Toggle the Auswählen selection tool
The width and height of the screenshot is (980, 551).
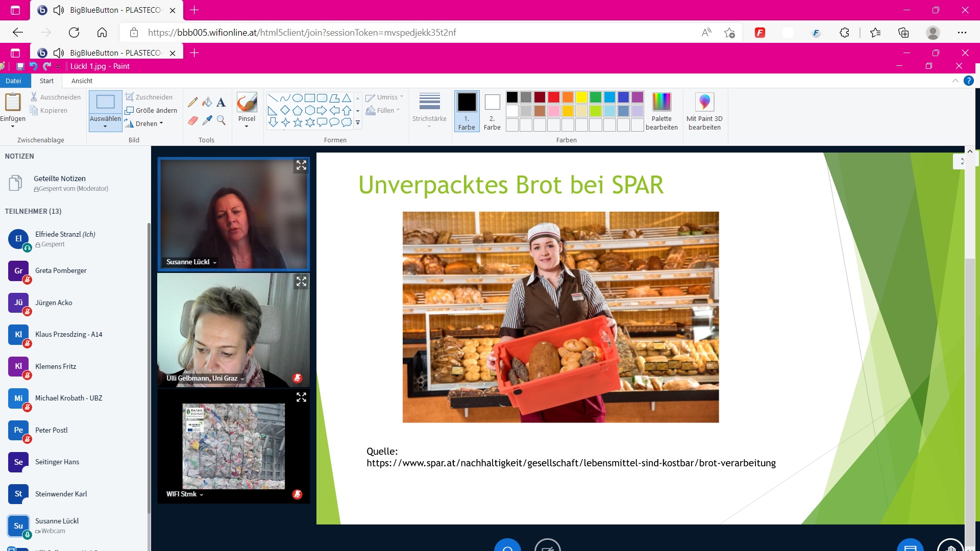click(105, 111)
